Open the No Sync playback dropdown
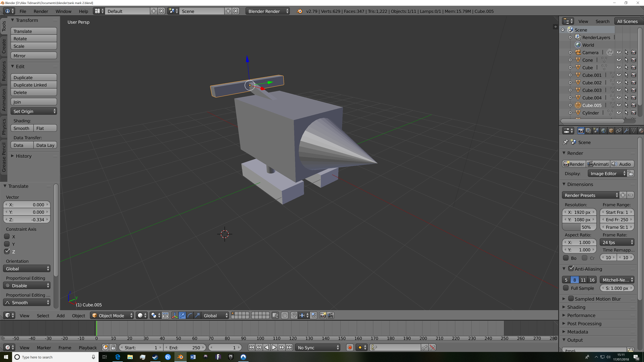Screen dimensions: 644x362 pyautogui.click(x=318, y=348)
